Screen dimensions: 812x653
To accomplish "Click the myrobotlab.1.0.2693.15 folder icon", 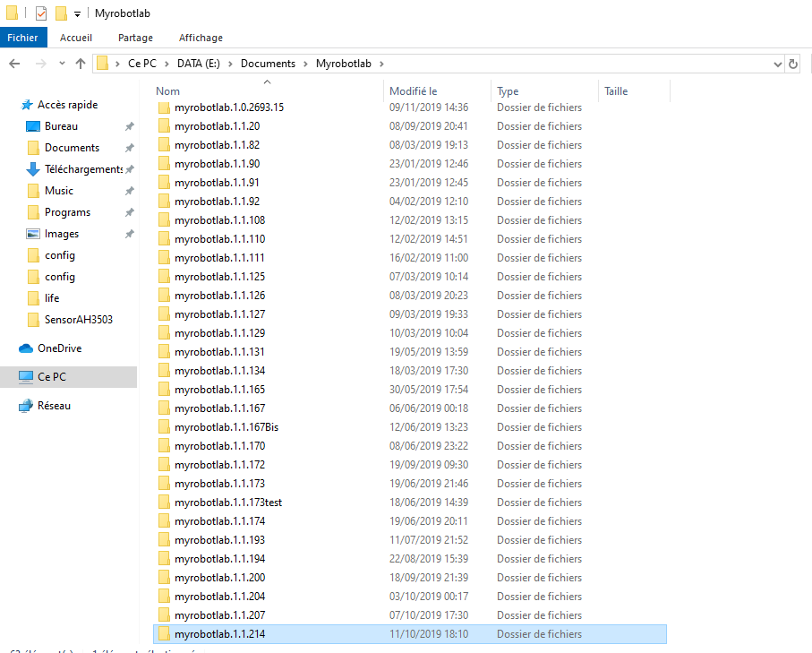I will 164,107.
